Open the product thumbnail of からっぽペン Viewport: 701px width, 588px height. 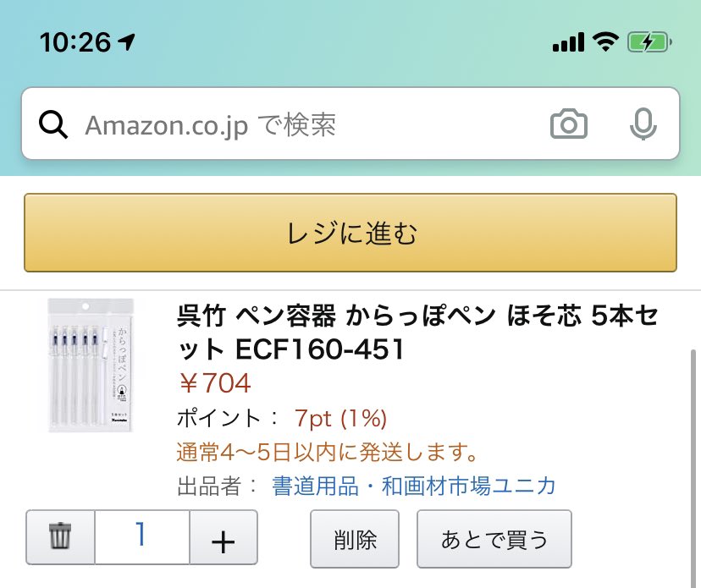click(91, 365)
